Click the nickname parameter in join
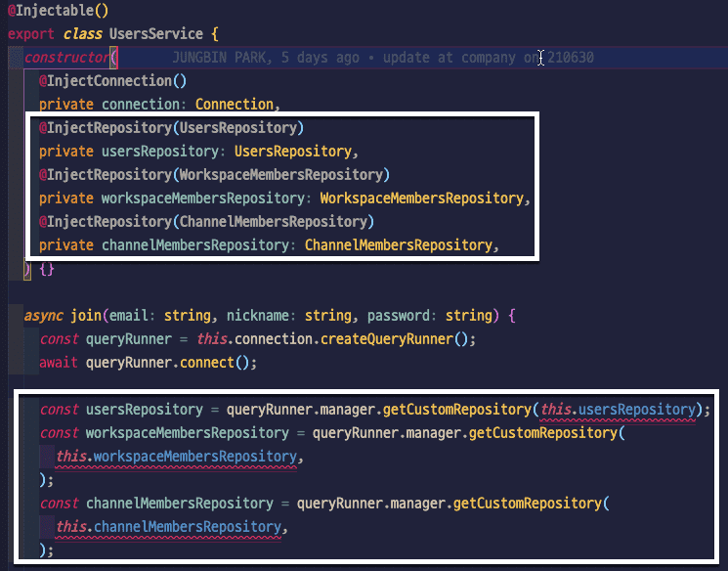 pyautogui.click(x=258, y=316)
